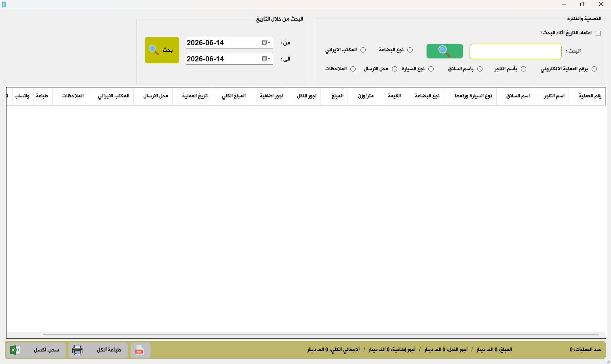This screenshot has width=611, height=364.
Task: Minimize the application window
Action: [x=564, y=4]
